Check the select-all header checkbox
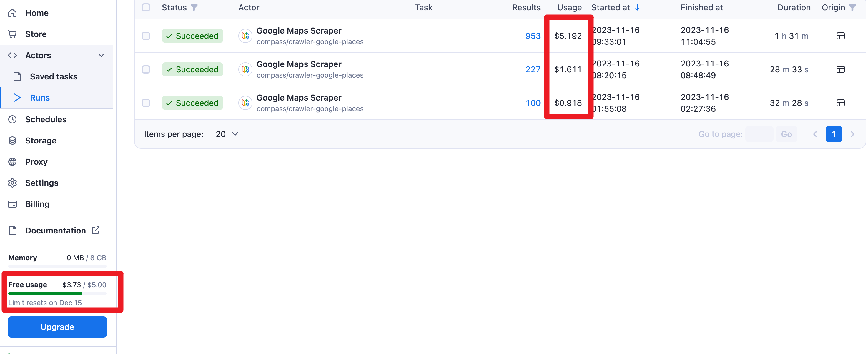Viewport: 868px width, 354px height. (146, 7)
